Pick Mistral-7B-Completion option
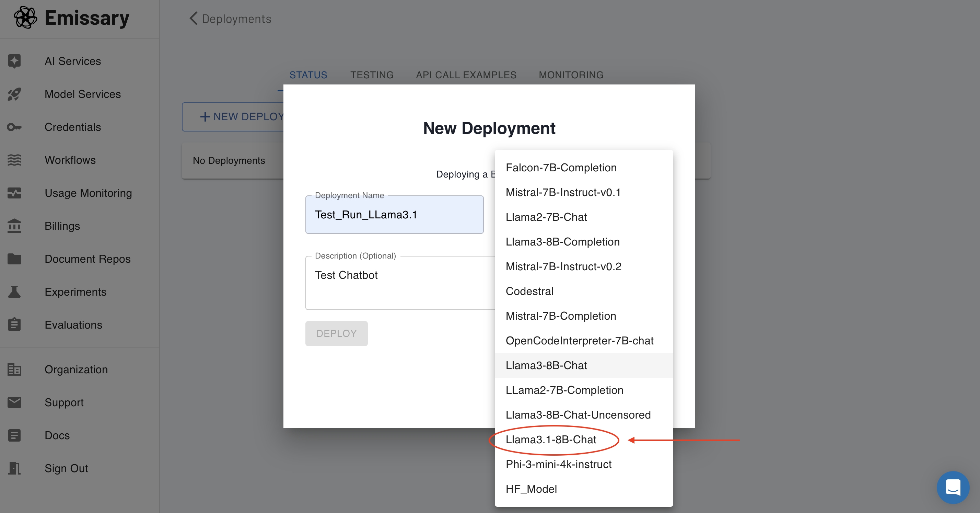 [584, 316]
